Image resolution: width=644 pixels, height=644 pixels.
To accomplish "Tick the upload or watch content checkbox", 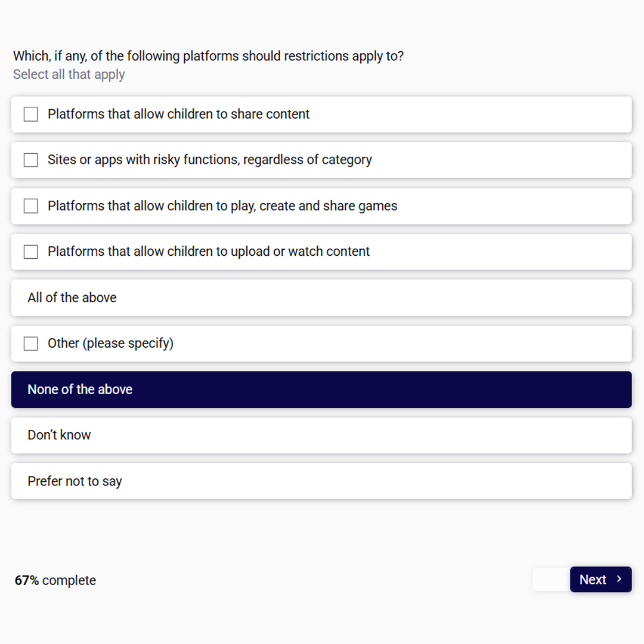I will 31,252.
